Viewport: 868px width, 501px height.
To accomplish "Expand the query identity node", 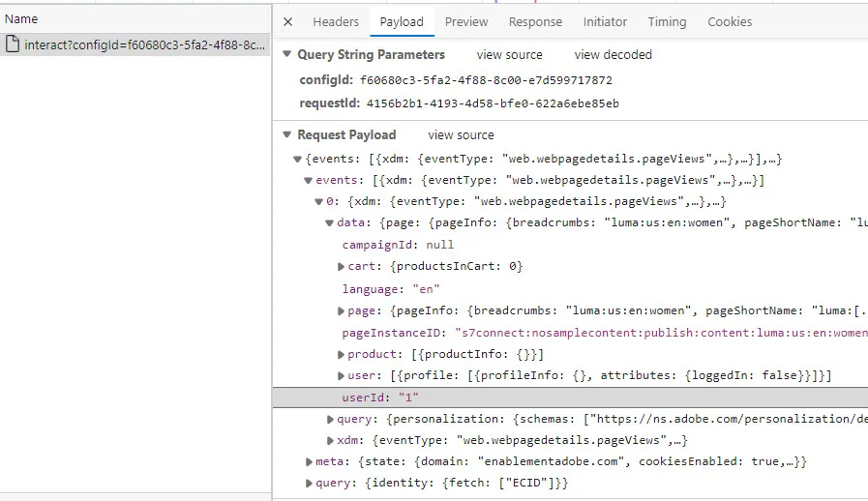I will point(309,484).
